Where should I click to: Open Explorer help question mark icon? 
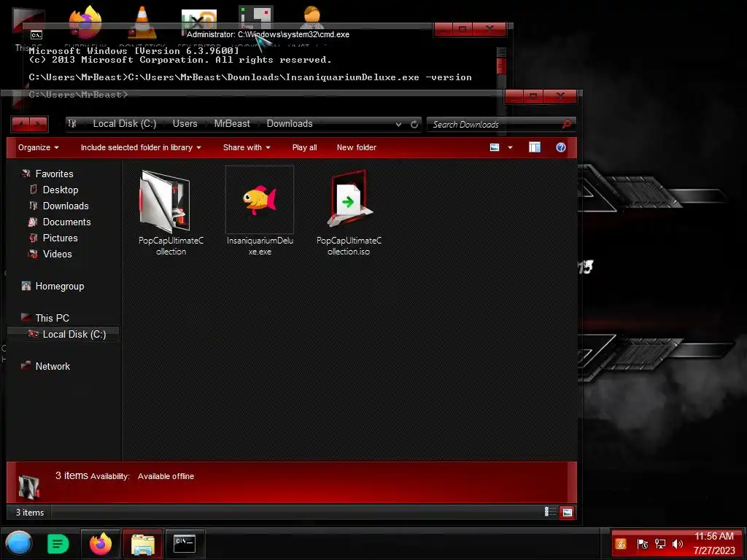561,147
